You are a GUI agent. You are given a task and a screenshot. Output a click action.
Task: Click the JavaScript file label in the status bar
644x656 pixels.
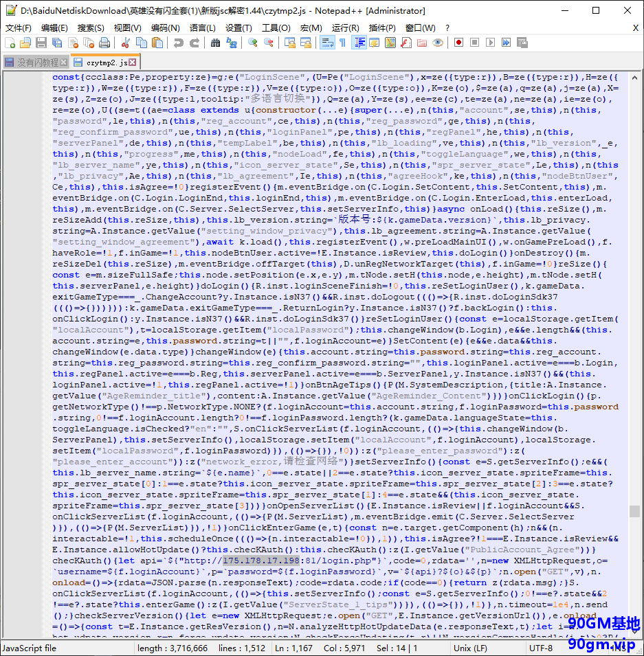click(30, 648)
